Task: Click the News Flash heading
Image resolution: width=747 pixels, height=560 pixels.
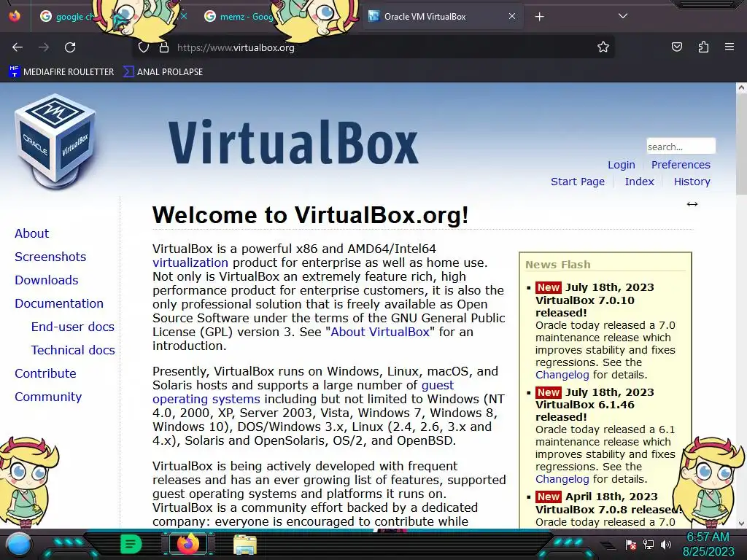Action: [x=558, y=265]
